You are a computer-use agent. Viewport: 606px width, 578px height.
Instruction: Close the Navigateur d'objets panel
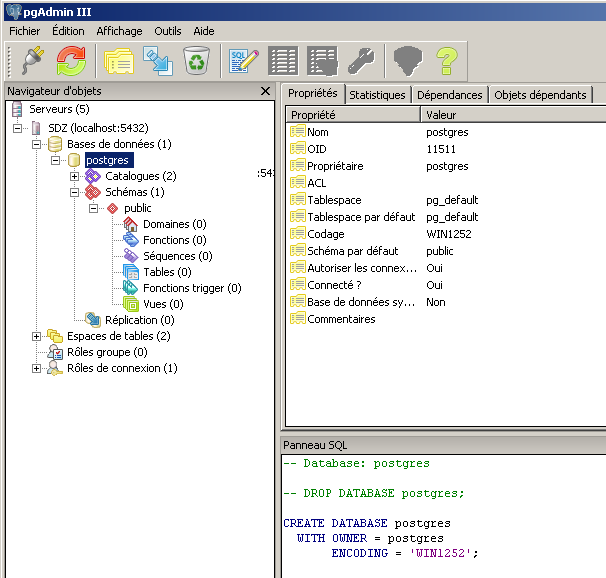coord(265,91)
